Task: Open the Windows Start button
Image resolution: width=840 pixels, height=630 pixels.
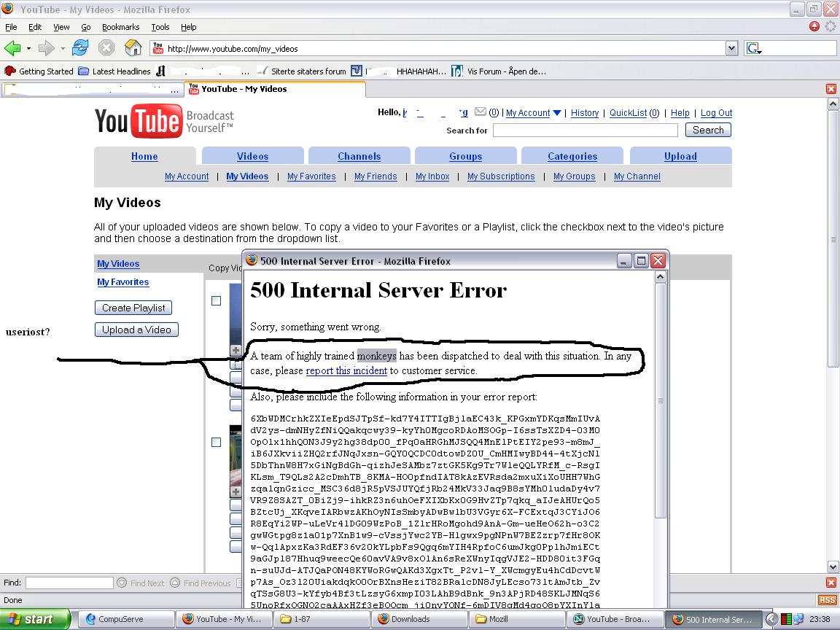Action: [35, 619]
